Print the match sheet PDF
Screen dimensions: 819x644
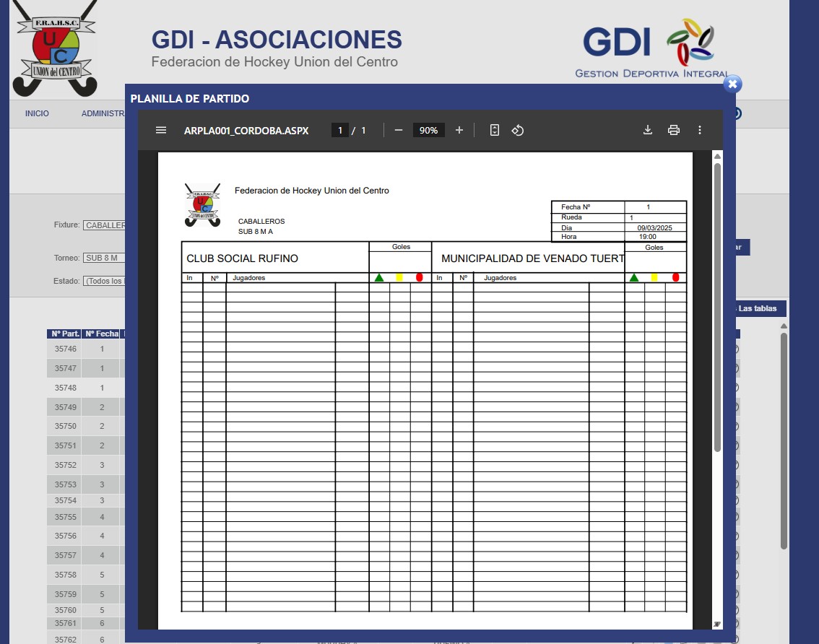(674, 130)
